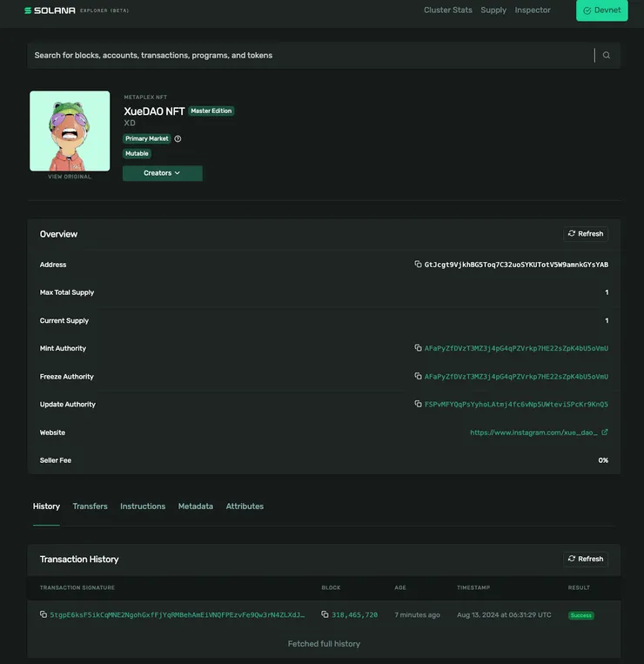Open the Inspector page
This screenshot has width=644, height=664.
pos(533,10)
